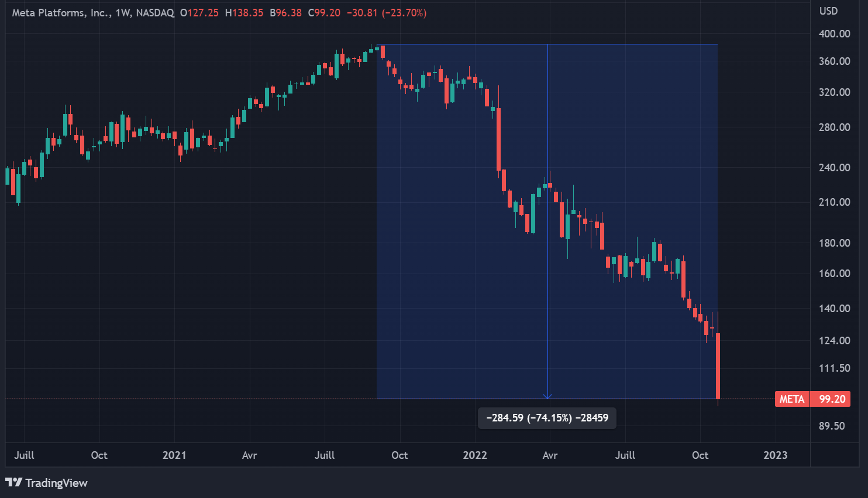Click the −284.59 (−74.15%) measurement tooltip

pos(547,418)
